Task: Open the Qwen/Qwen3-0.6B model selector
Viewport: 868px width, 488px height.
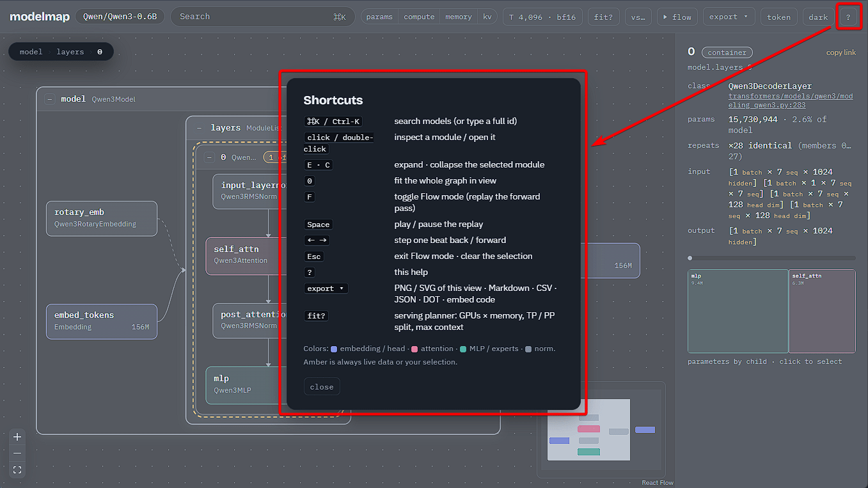Action: [x=120, y=17]
